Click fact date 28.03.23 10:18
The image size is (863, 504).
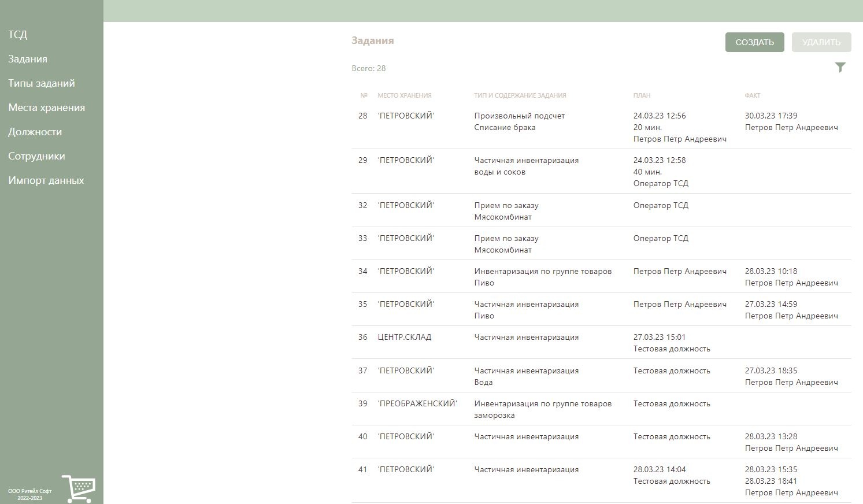771,271
